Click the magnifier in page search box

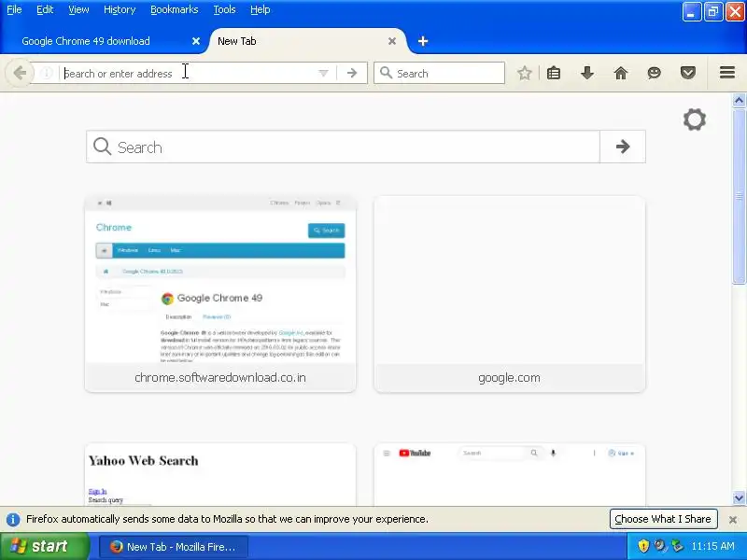[x=102, y=147]
